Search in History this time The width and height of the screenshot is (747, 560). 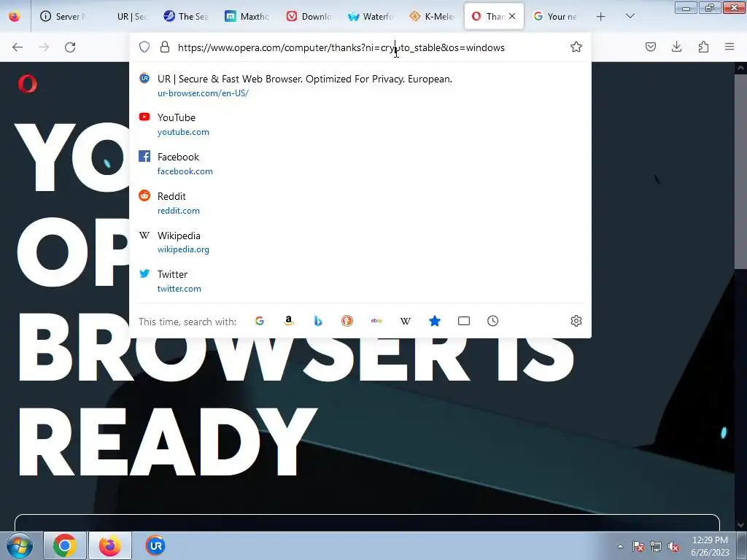coord(492,321)
